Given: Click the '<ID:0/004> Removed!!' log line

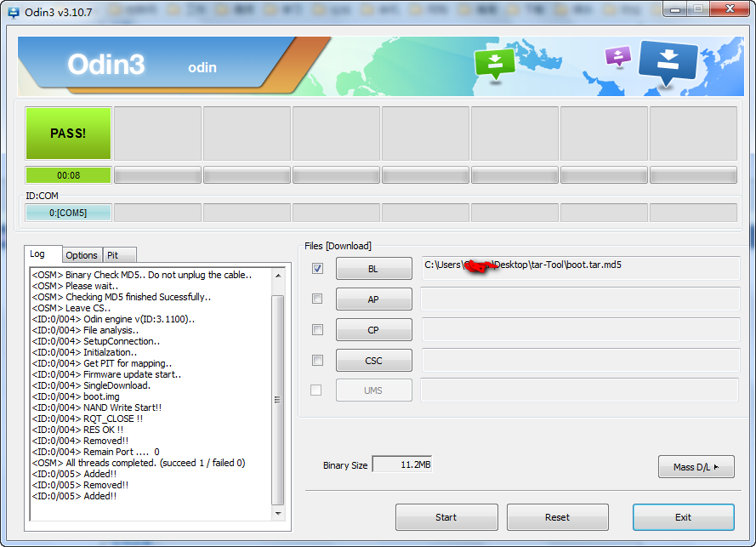Looking at the screenshot, I should (80, 442).
